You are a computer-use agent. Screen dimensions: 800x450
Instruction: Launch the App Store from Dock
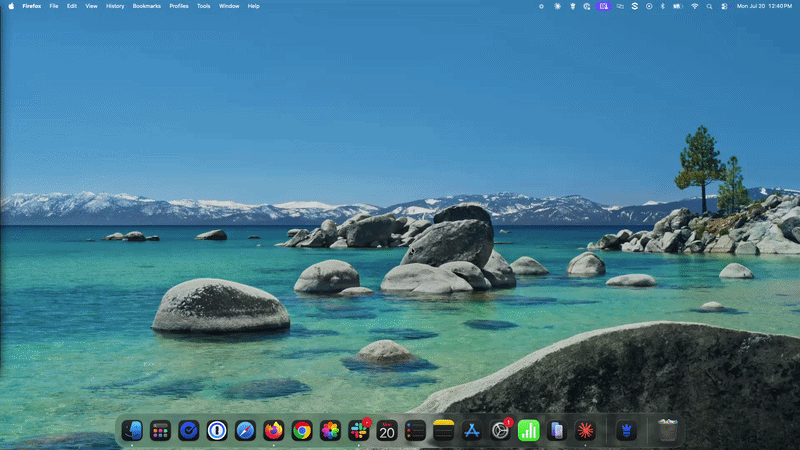pyautogui.click(x=472, y=431)
